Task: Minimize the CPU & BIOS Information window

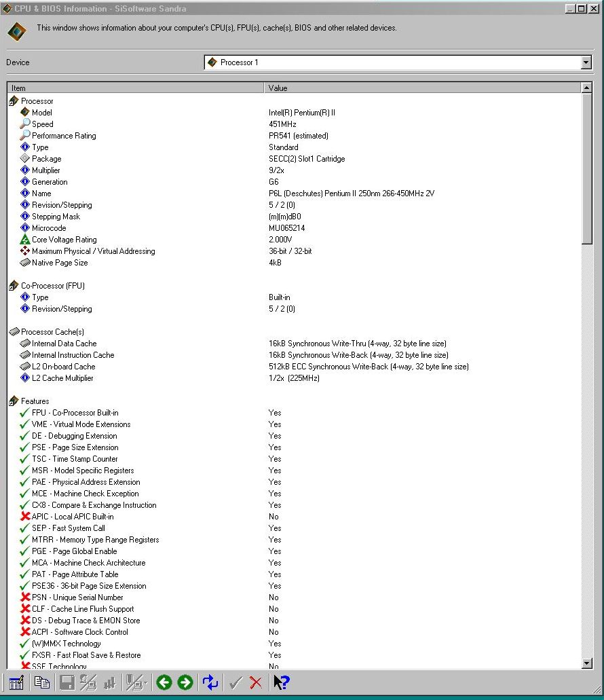Action: [x=571, y=8]
